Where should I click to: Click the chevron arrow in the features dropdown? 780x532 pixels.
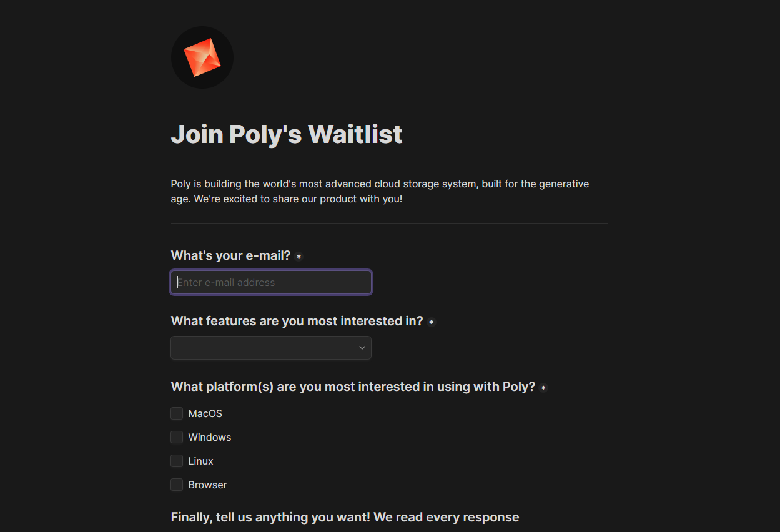click(x=362, y=348)
